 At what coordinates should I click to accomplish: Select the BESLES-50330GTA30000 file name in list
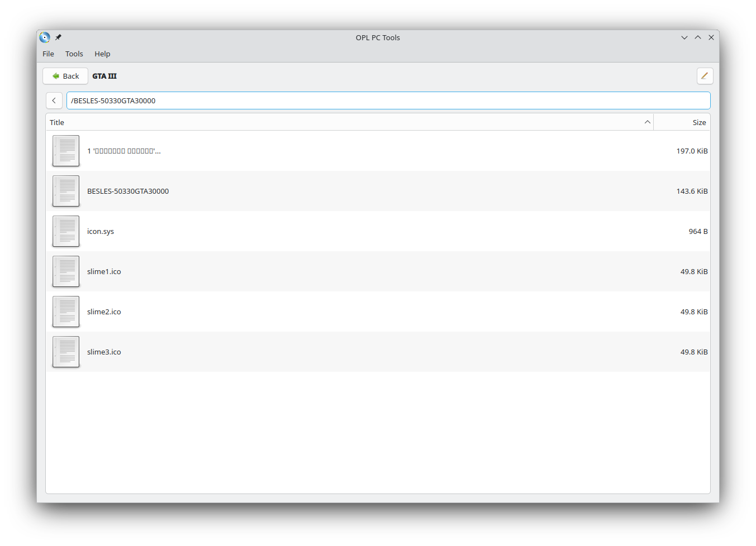(x=128, y=191)
